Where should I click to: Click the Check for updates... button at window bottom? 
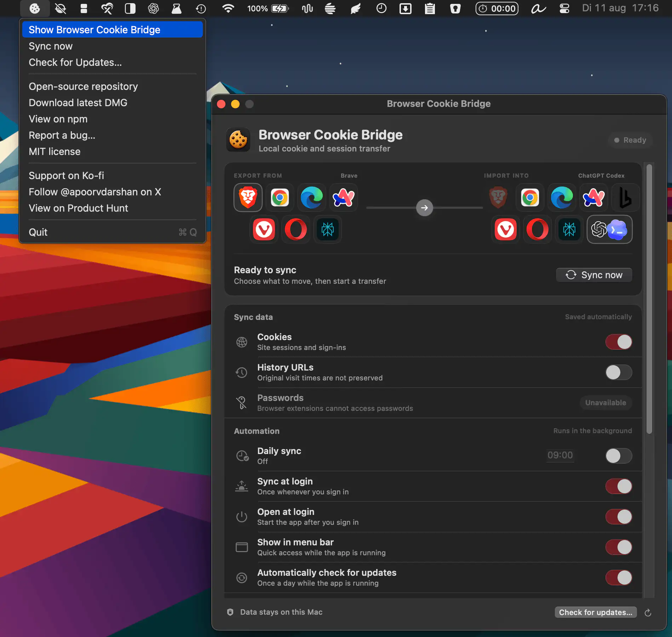596,612
